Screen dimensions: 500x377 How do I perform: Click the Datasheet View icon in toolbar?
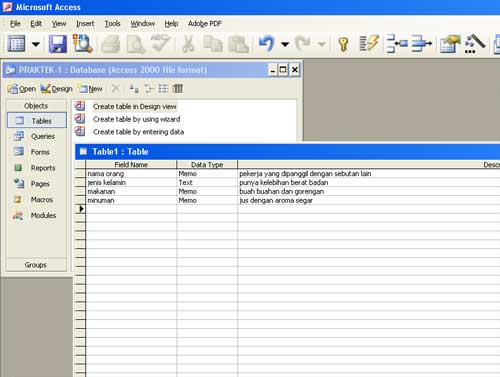(16, 44)
